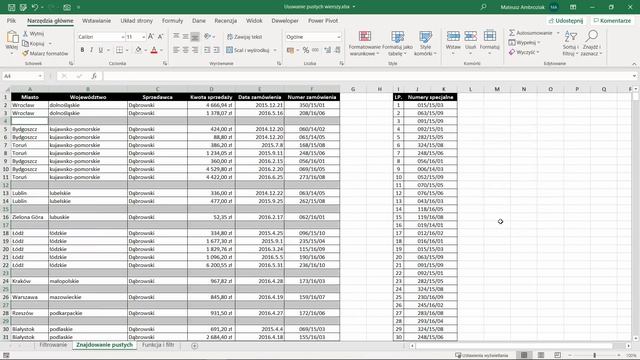Click Scal i wyśrodkuj merge button
Screen dimensions: 640x360
(248, 50)
